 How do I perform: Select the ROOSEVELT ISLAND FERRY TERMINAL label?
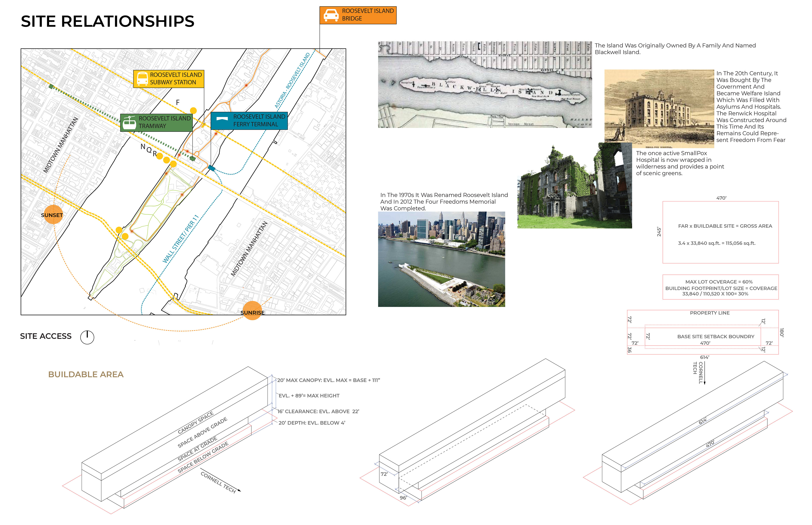click(249, 121)
